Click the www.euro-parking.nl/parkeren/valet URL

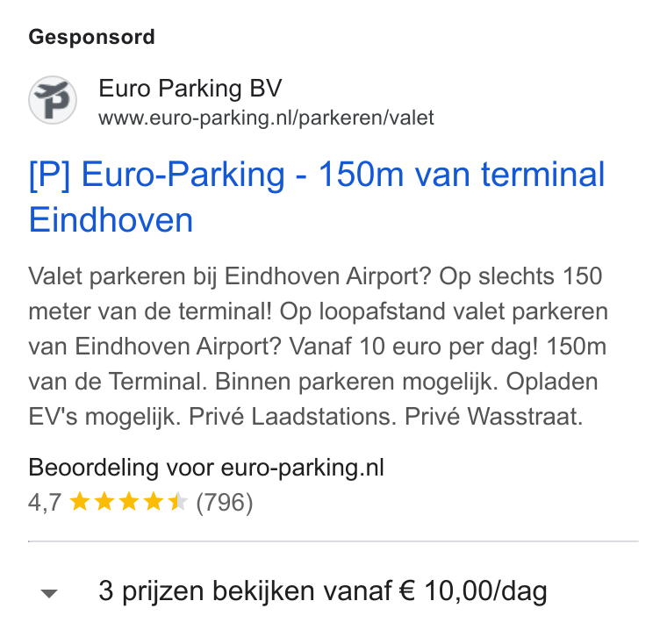[x=266, y=118]
